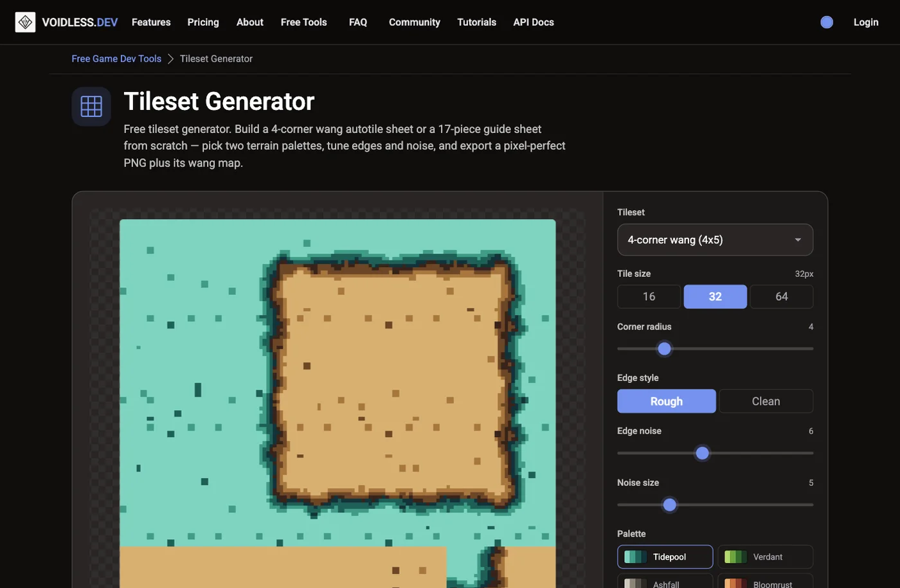
Task: Open API Docs
Action: 534,22
